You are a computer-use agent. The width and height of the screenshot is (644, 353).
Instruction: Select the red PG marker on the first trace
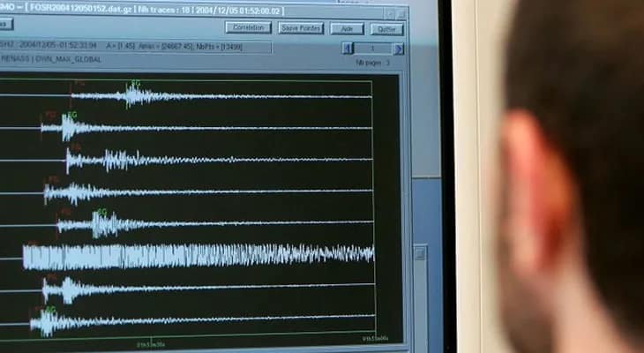click(79, 84)
